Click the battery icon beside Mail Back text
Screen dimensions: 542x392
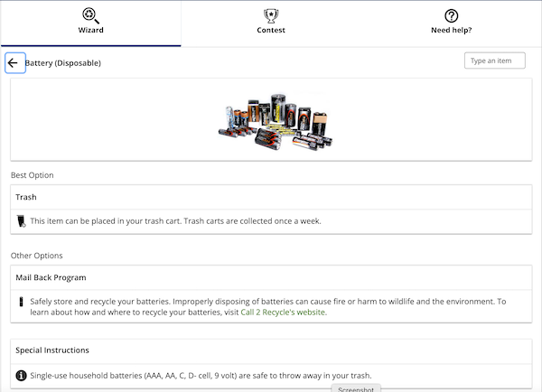21,302
